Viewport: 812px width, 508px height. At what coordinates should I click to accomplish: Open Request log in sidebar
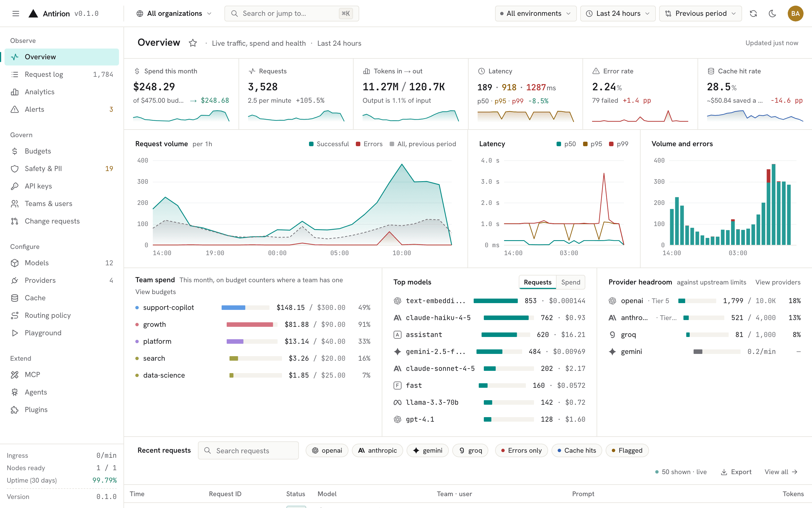(62, 74)
